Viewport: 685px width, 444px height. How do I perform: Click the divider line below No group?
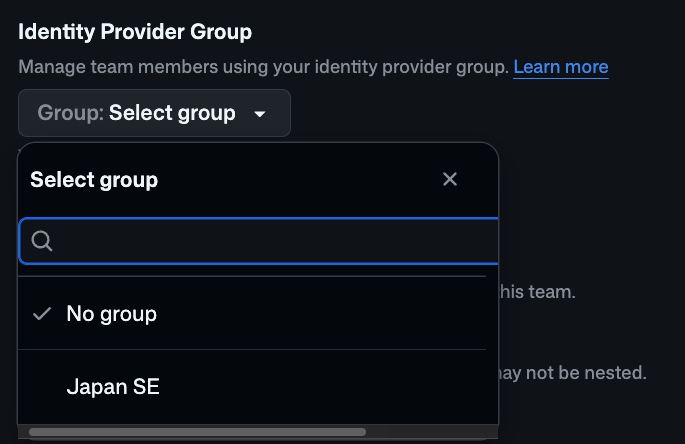252,350
